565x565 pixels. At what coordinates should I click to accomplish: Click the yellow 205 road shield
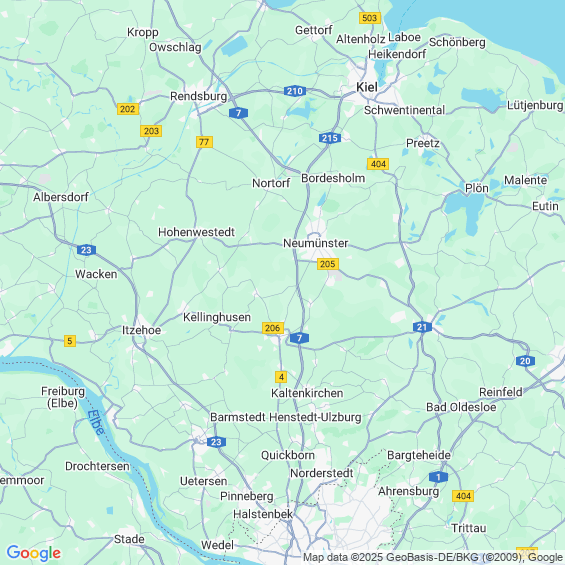328,264
